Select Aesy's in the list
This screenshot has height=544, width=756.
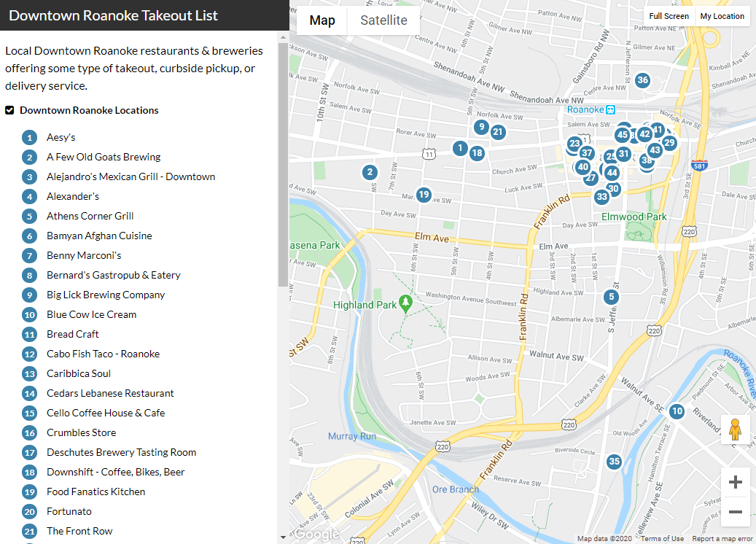(x=61, y=137)
